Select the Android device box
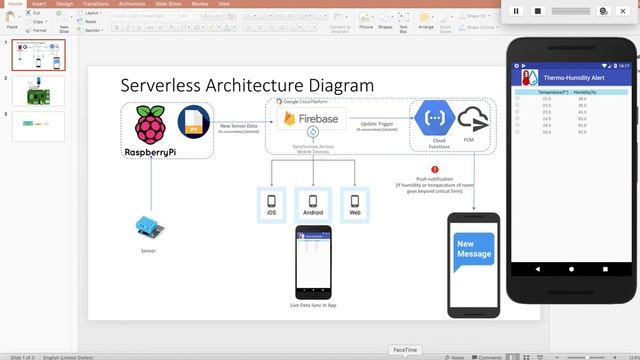 (x=313, y=205)
